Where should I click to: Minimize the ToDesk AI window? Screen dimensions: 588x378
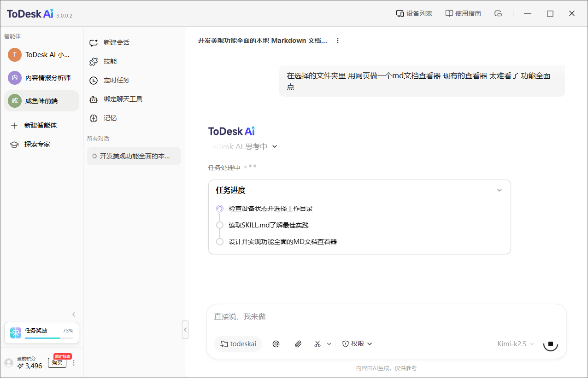coord(529,13)
